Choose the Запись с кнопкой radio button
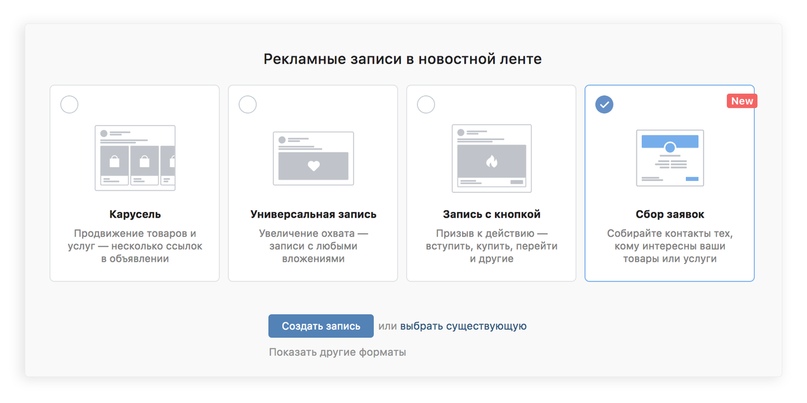 [x=426, y=104]
